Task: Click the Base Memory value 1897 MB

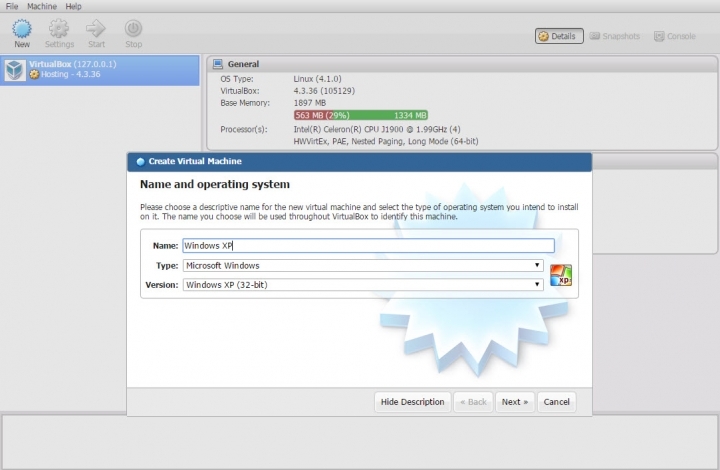Action: click(310, 103)
